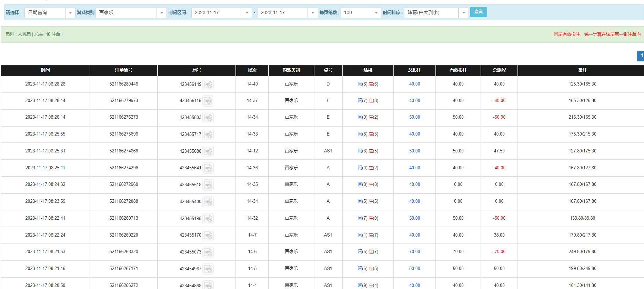Click the 局号 column header
The height and width of the screenshot is (289, 644).
pos(197,70)
